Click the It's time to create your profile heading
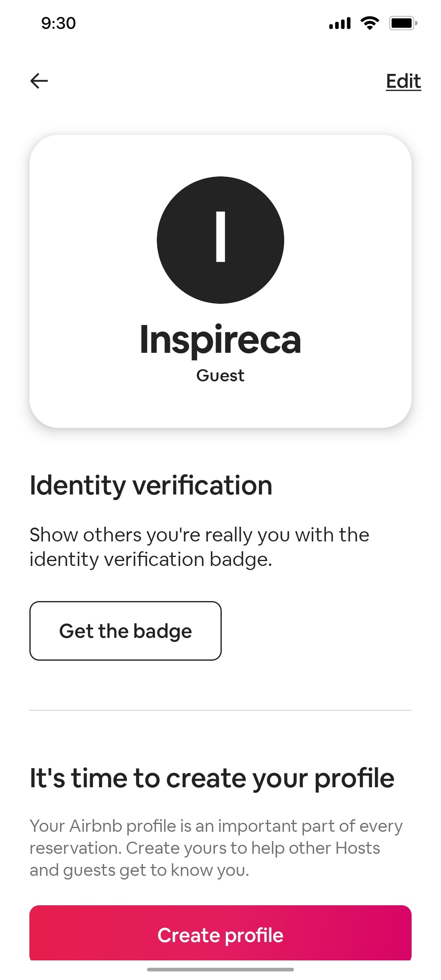Image resolution: width=441 pixels, height=980 pixels. (212, 778)
